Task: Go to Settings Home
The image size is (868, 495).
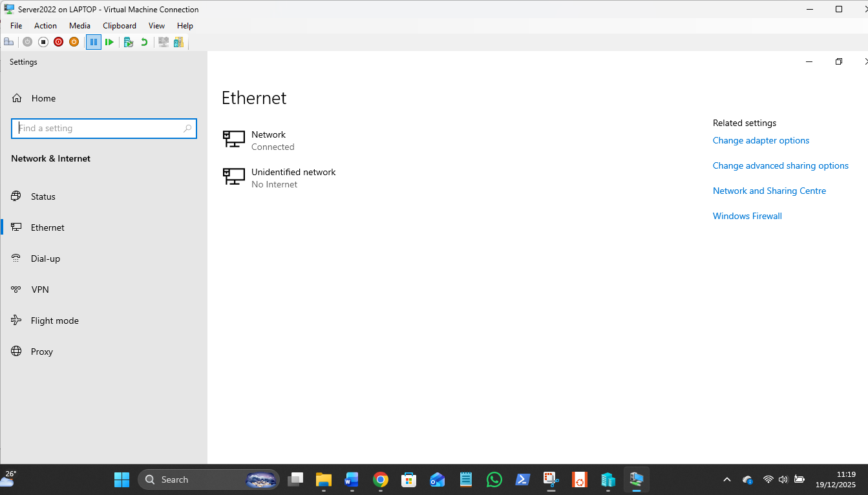Action: [x=43, y=98]
